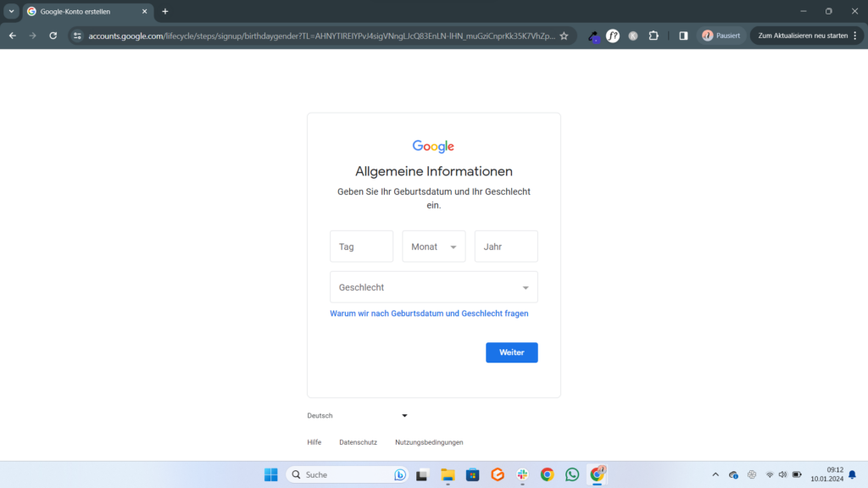This screenshot has height=488, width=868.
Task: Expand the Monat dropdown
Action: (x=434, y=247)
